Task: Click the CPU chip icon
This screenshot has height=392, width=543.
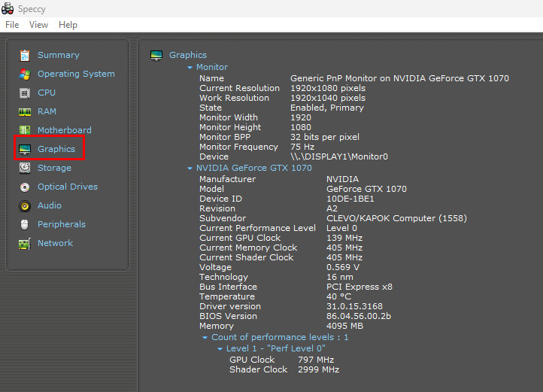Action: [x=25, y=93]
